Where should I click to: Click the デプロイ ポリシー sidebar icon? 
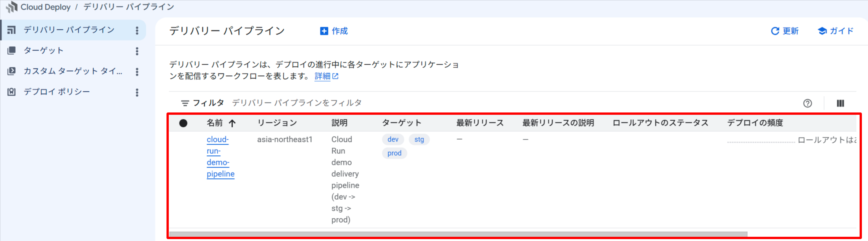[x=11, y=92]
